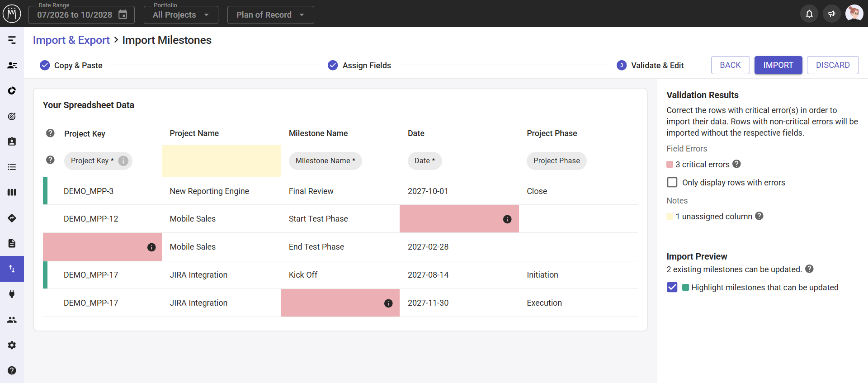The image size is (868, 383).
Task: Open the plug integrations sidebar icon
Action: coord(12,294)
